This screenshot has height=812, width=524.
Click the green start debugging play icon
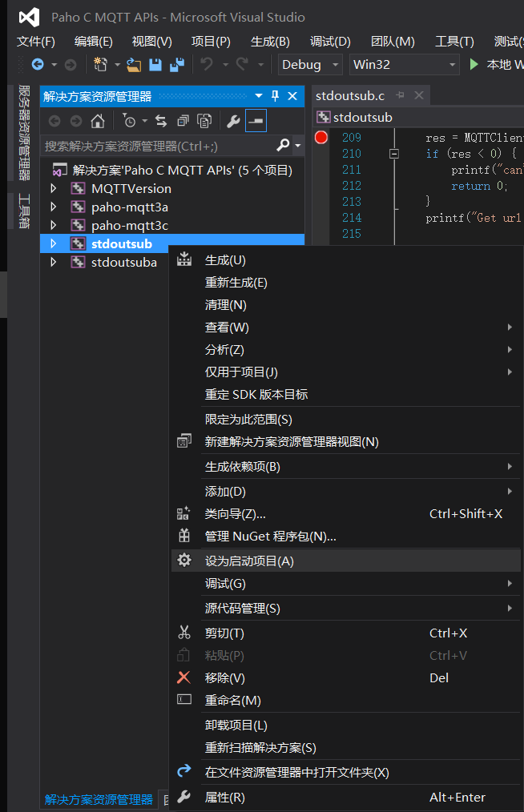[x=474, y=64]
